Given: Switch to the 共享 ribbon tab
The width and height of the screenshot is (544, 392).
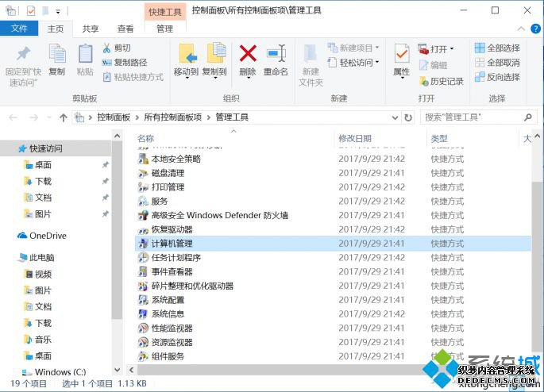Looking at the screenshot, I should click(x=91, y=29).
